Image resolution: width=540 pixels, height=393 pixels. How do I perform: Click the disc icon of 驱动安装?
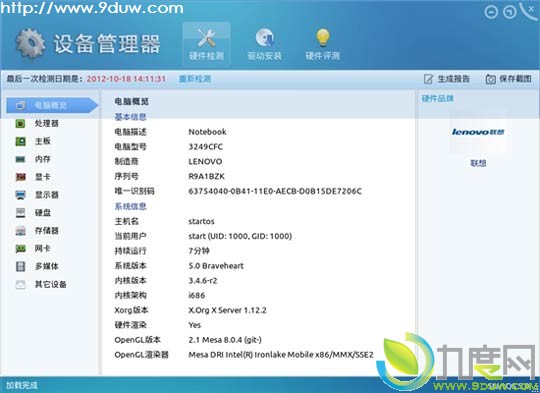[x=264, y=38]
